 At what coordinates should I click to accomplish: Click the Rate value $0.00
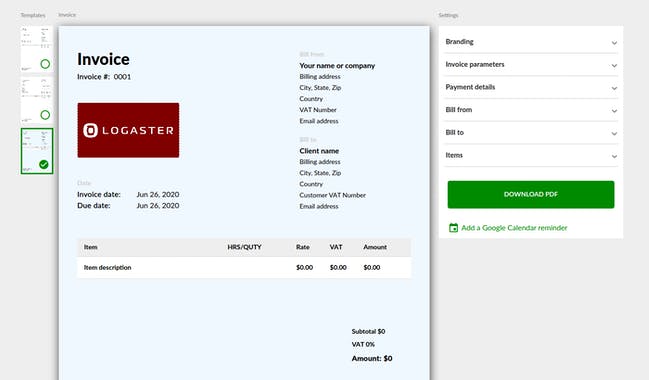click(305, 267)
